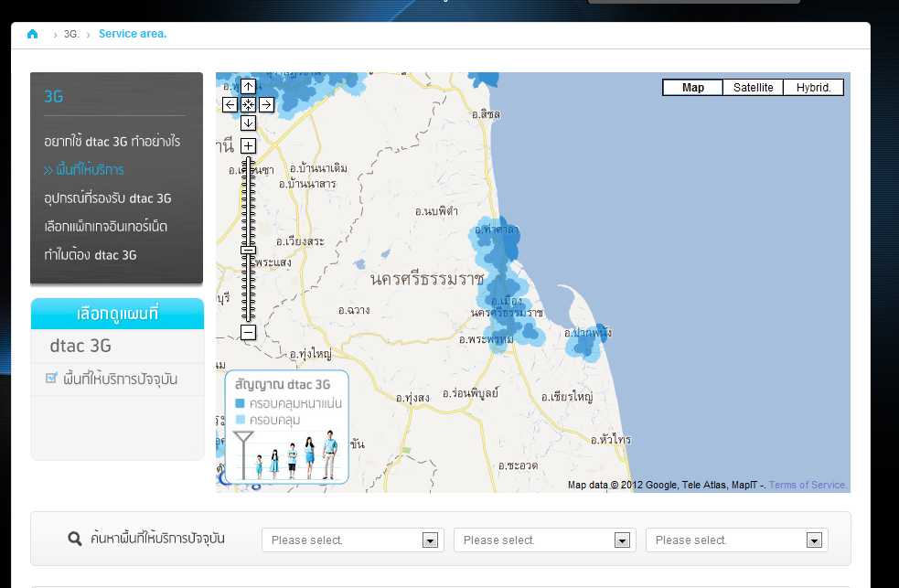Click the Service area breadcrumb
Viewport: 899px width, 588px height.
pos(133,34)
